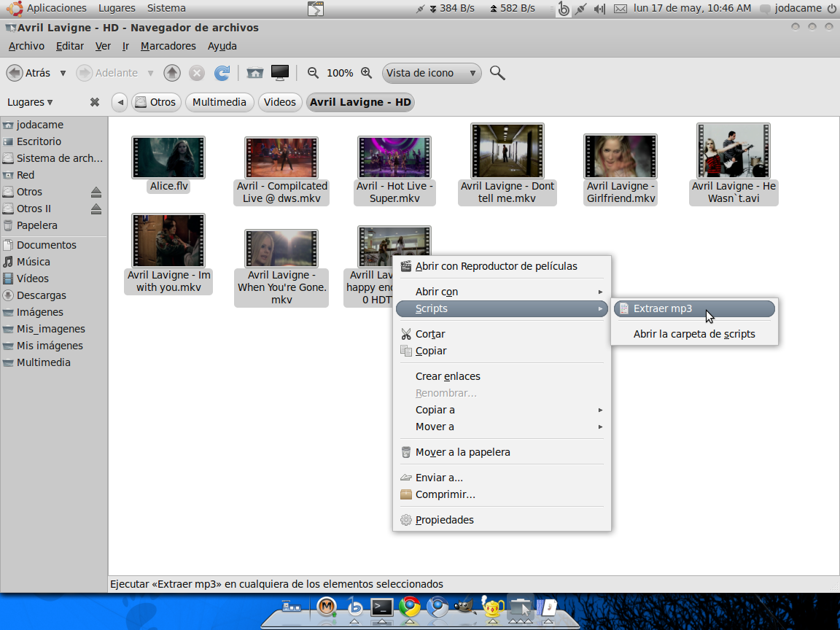Open the Descargas sidebar bookmark
The width and height of the screenshot is (840, 630).
pos(42,295)
